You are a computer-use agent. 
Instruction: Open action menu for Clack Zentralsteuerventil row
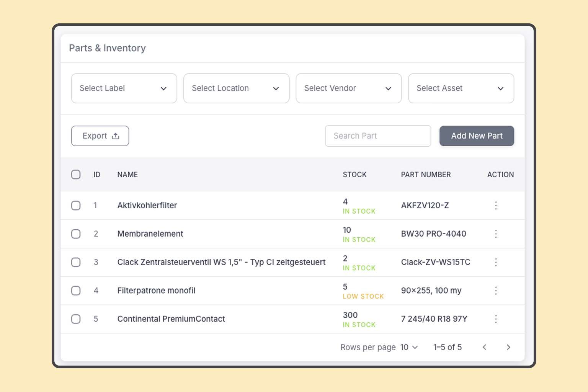(496, 262)
